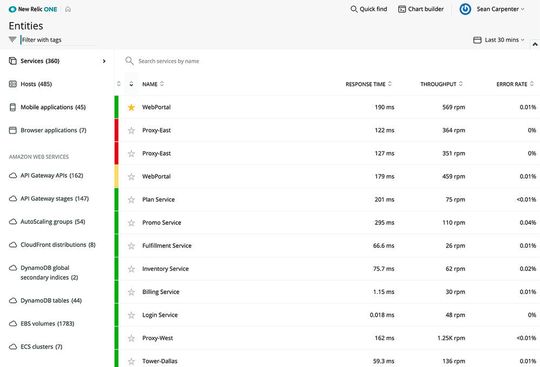The height and width of the screenshot is (367, 540).
Task: Open the Proxy-West entity
Action: [157, 338]
